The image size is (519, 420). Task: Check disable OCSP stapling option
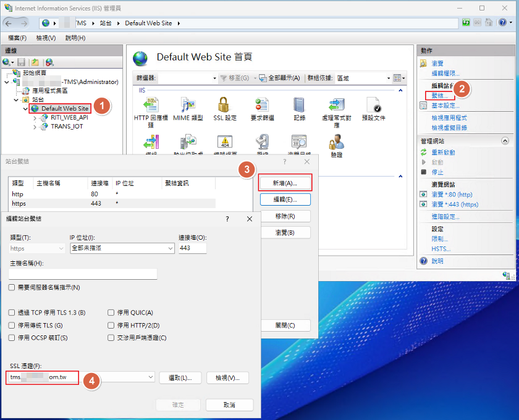point(12,338)
